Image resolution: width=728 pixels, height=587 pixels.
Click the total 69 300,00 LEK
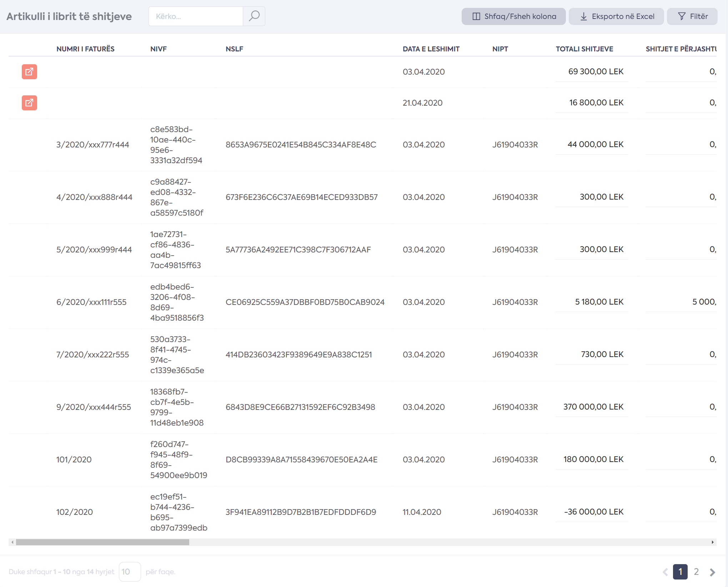pyautogui.click(x=596, y=71)
